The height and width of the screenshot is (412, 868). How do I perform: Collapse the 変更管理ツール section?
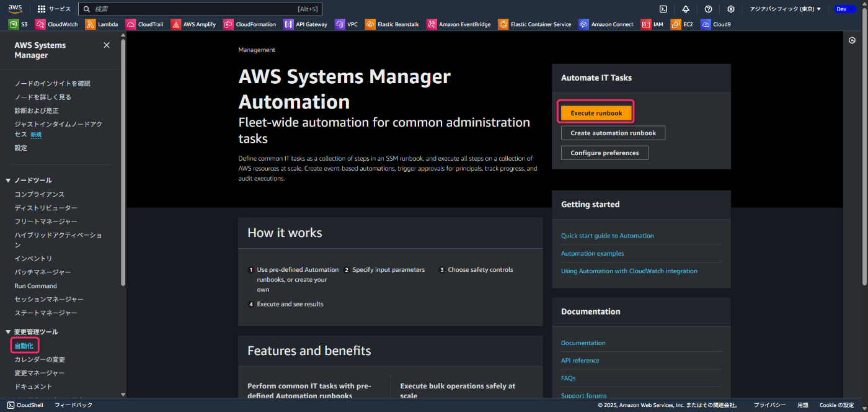[x=9, y=332]
